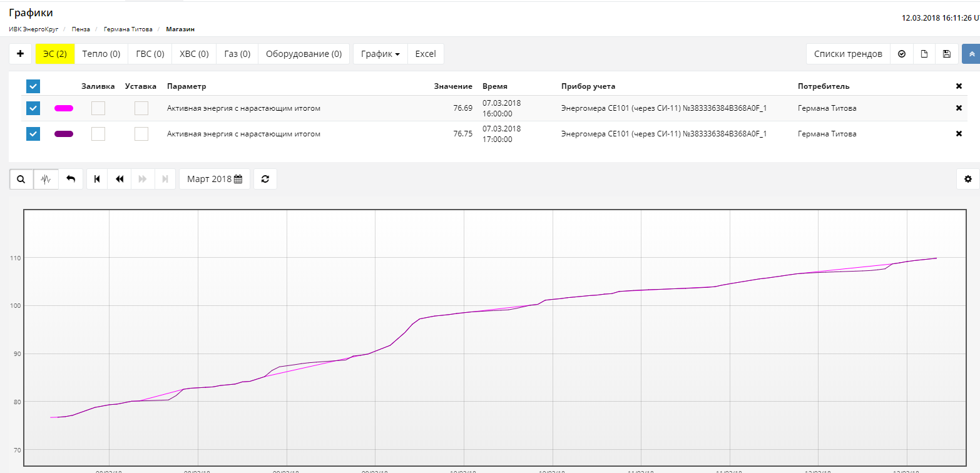The image size is (980, 473).
Task: Go to ИВК ЭнергоКруг breadcrumb
Action: click(x=34, y=29)
